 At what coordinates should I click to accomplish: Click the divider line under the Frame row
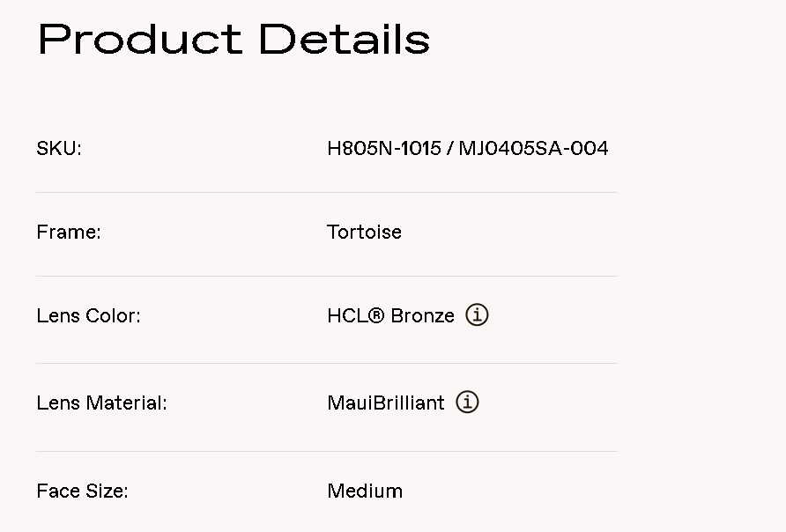326,276
